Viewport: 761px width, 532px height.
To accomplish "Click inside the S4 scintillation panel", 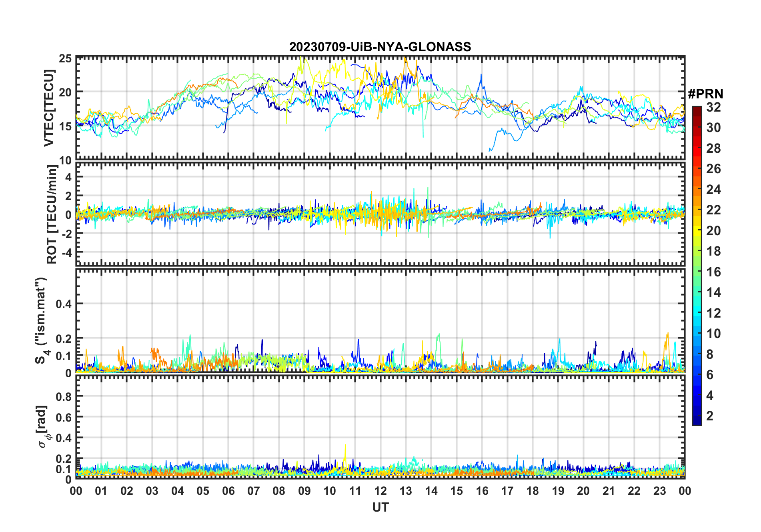I will click(380, 321).
